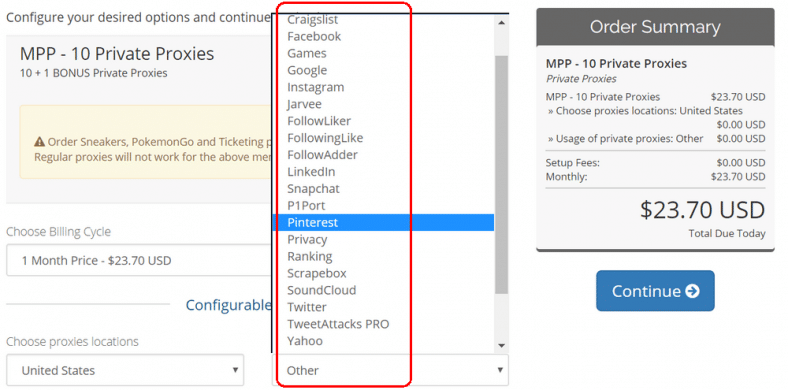Viewport: 788px width, 390px height.
Task: Select Twitter in the dropdown list
Action: pyautogui.click(x=383, y=307)
